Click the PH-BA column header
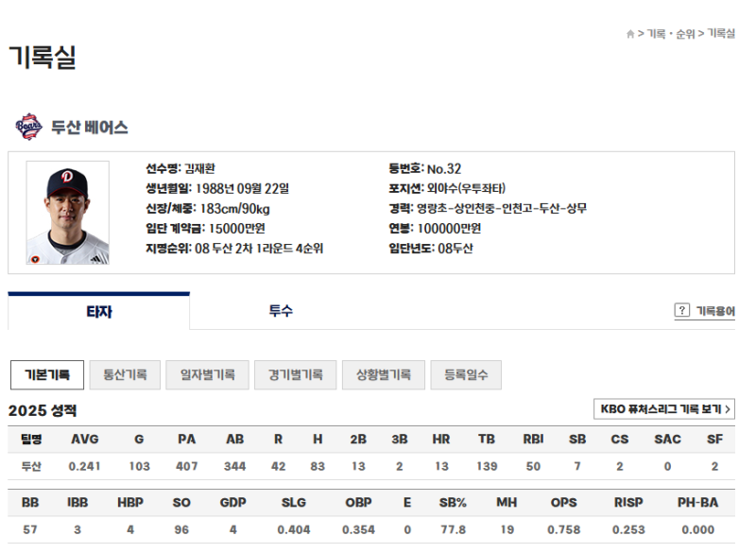 tap(697, 502)
